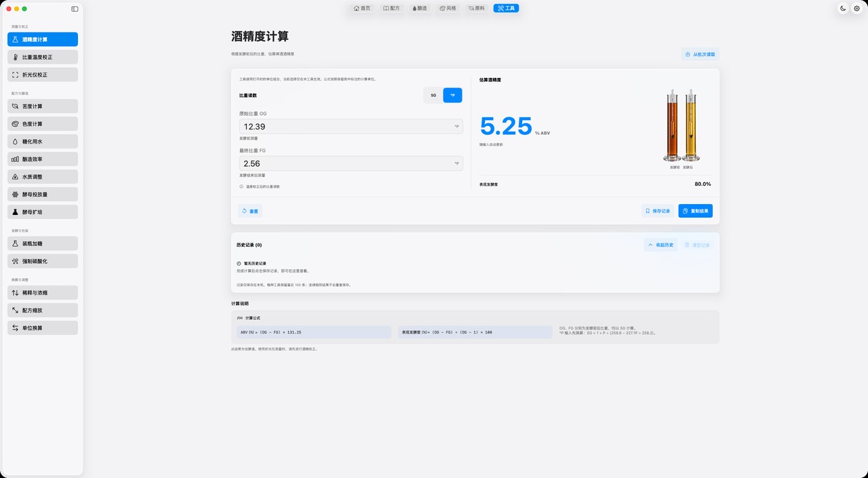This screenshot has width=868, height=478.
Task: Click the 5.25 ABV result value
Action: pos(506,126)
